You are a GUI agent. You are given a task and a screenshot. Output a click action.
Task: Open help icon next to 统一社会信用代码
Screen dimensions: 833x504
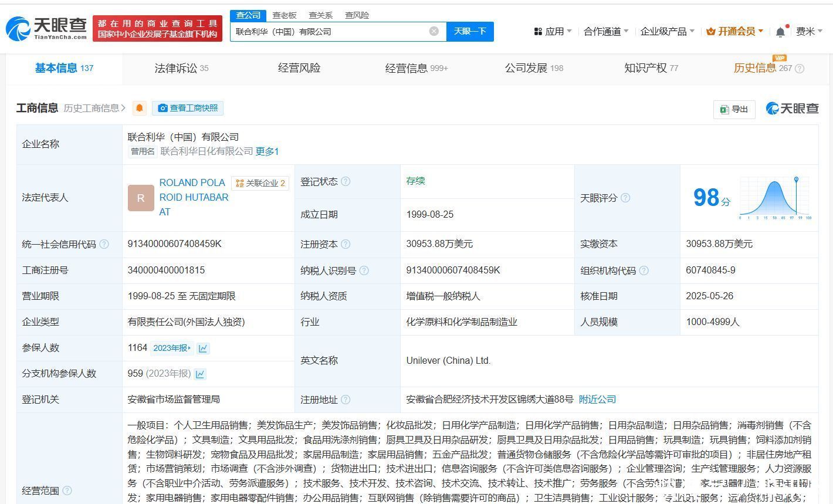coord(104,244)
